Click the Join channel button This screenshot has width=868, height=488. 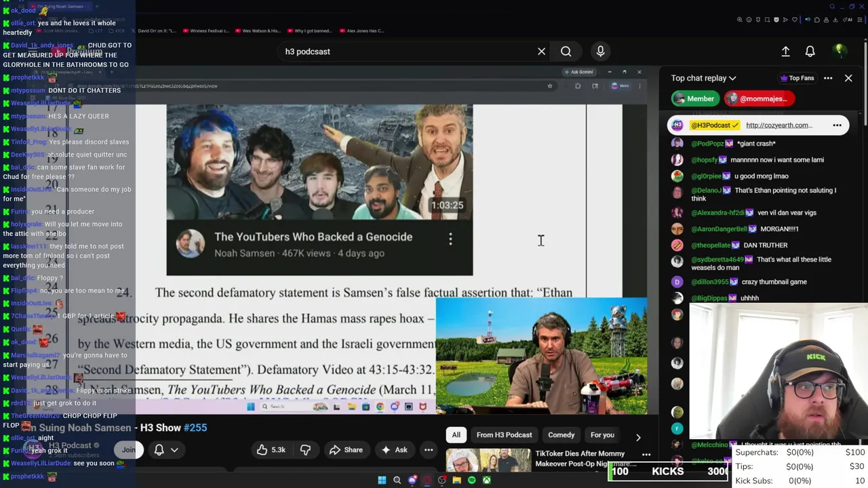click(128, 450)
